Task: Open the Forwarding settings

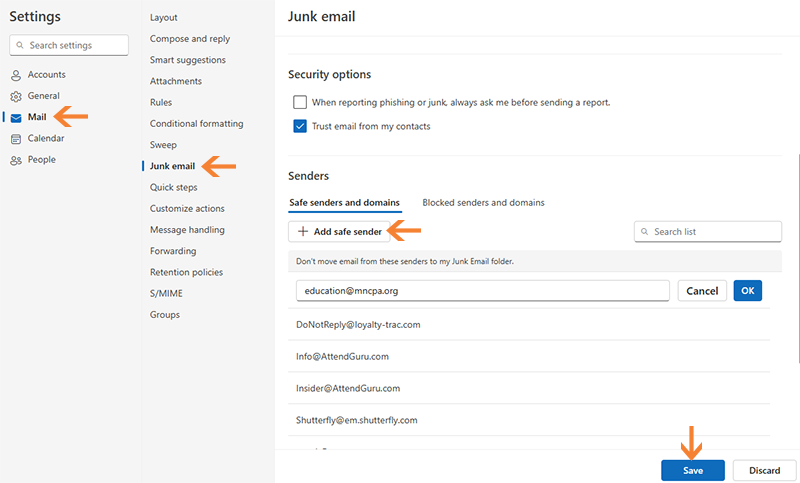Action: click(x=173, y=251)
